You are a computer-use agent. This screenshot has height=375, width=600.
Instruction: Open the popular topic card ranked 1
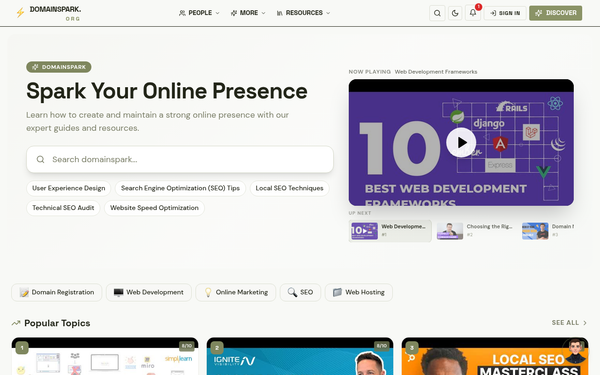(105, 356)
